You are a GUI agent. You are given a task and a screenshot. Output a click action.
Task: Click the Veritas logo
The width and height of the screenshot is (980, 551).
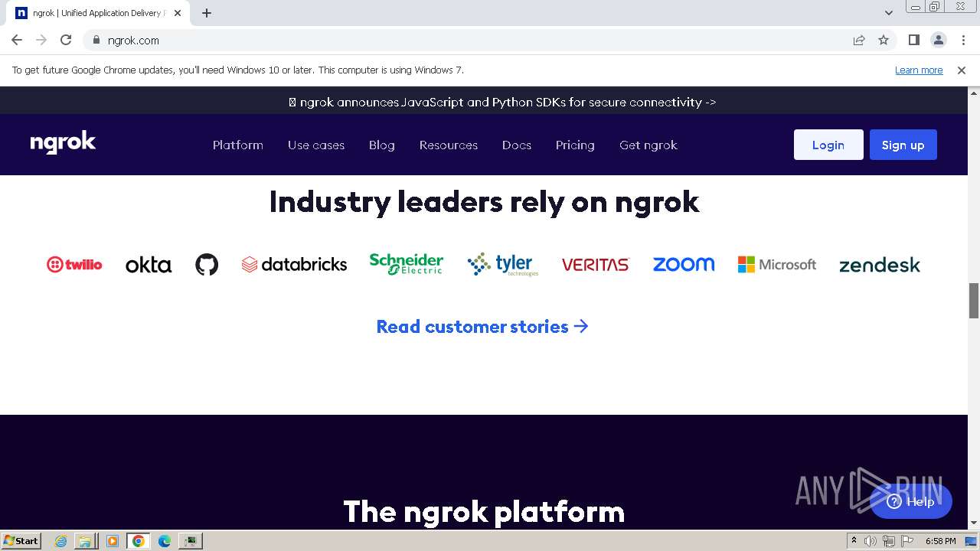pos(595,265)
